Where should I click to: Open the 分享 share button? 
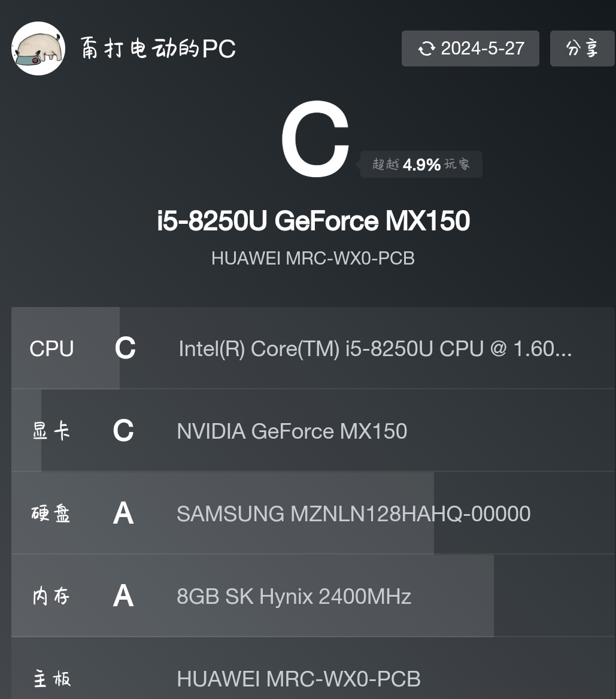[582, 48]
